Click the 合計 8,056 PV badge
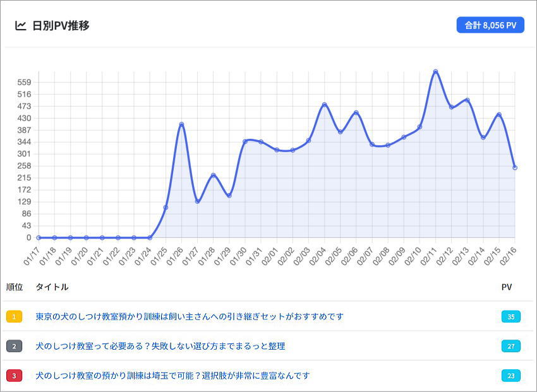 tap(490, 25)
